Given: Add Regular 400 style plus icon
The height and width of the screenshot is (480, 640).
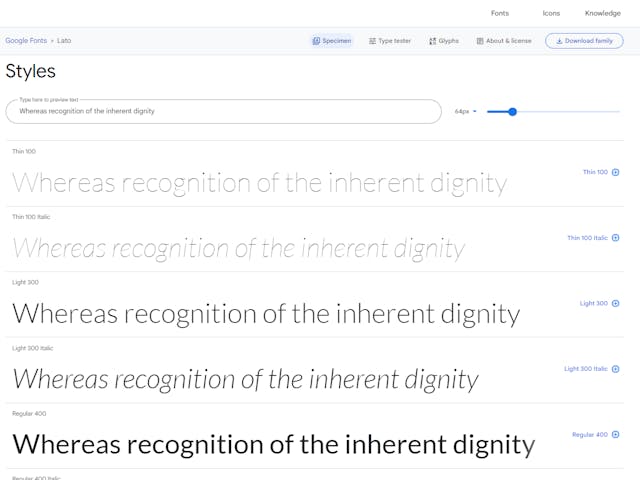Looking at the screenshot, I should click(x=616, y=434).
